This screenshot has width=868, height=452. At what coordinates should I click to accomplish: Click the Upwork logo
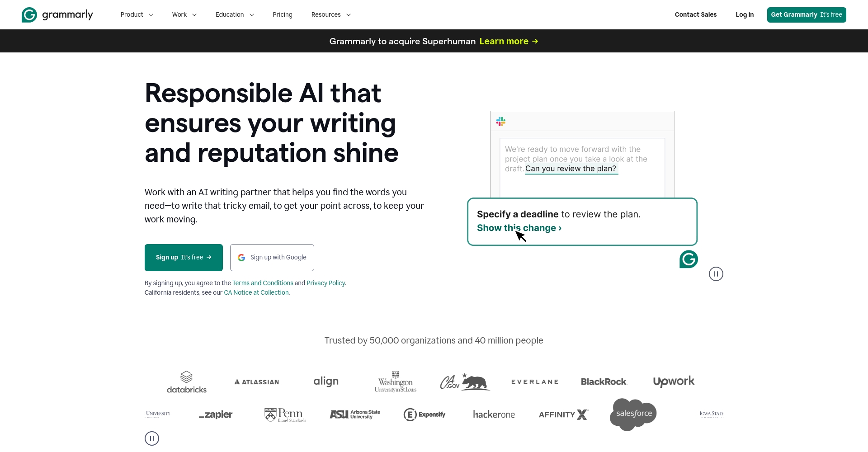click(x=674, y=381)
